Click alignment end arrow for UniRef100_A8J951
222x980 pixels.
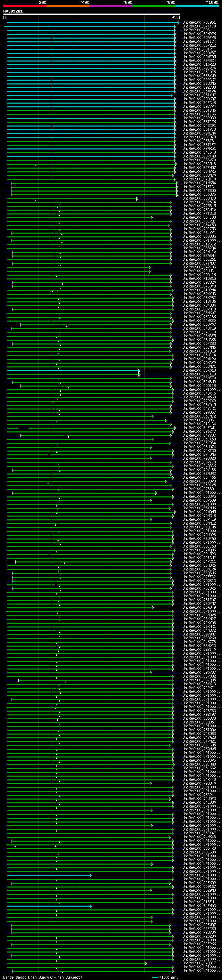(x=178, y=23)
